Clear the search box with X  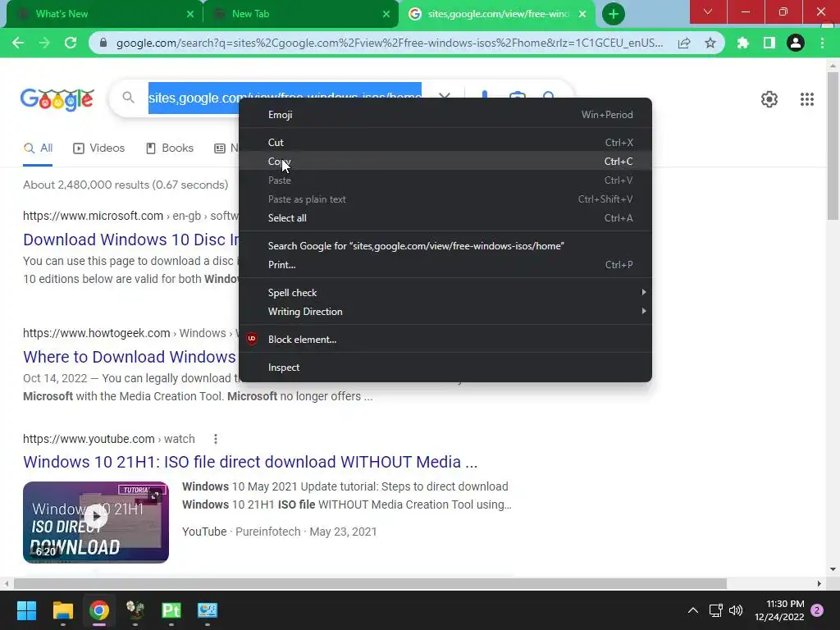444,97
